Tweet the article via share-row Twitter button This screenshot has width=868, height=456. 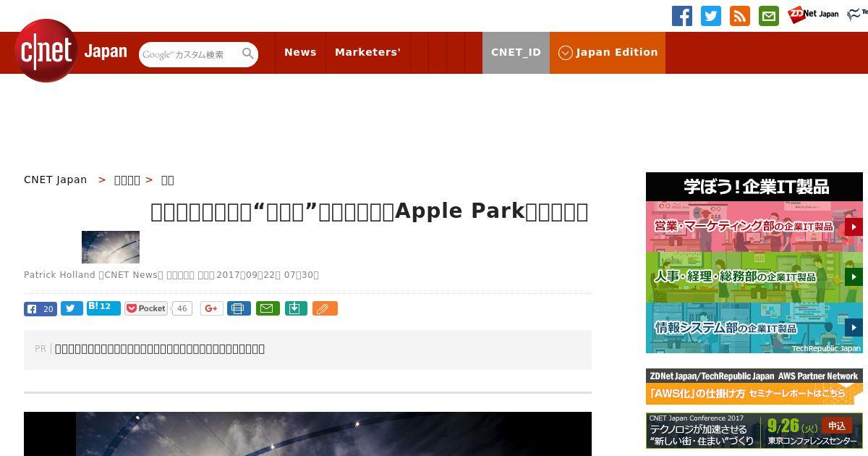[x=72, y=308]
